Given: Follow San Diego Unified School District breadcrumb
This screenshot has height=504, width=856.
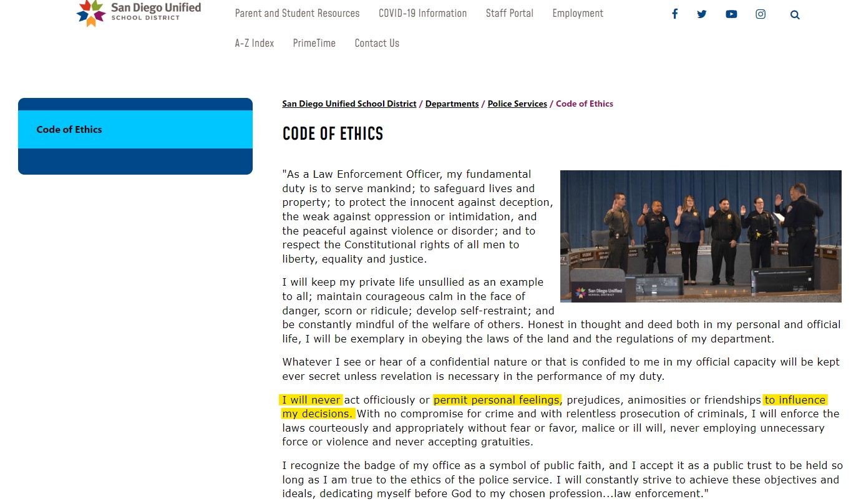Looking at the screenshot, I should (349, 104).
